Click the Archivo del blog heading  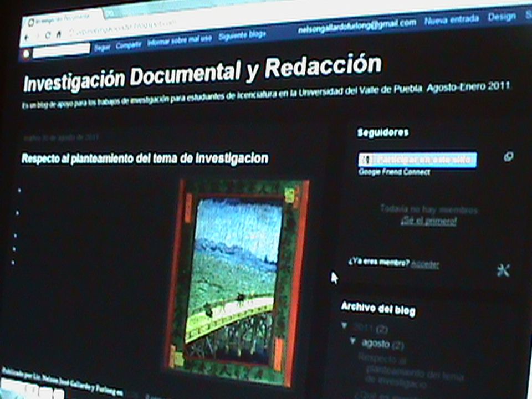378,308
